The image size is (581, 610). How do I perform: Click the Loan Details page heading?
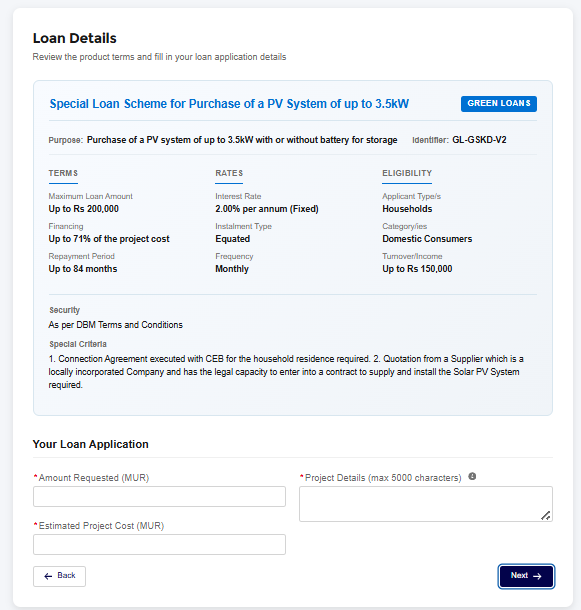(75, 38)
